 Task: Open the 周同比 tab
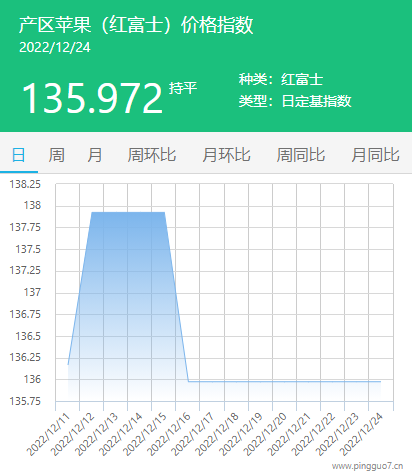[x=301, y=155]
